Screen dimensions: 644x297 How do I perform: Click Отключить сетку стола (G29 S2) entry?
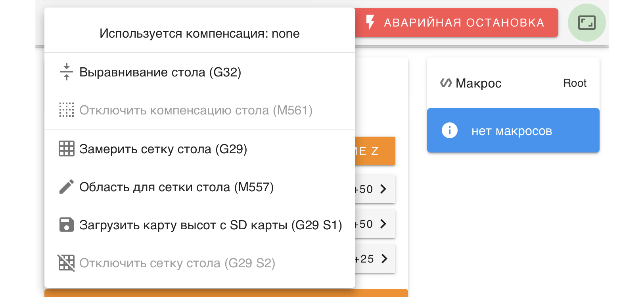pyautogui.click(x=177, y=263)
